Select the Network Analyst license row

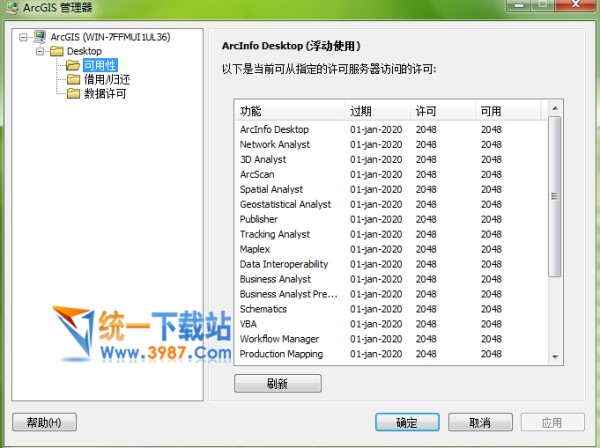[x=275, y=144]
